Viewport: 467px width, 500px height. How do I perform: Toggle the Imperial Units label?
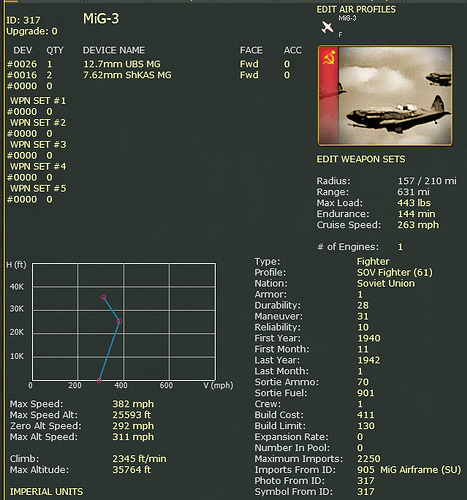point(46,492)
